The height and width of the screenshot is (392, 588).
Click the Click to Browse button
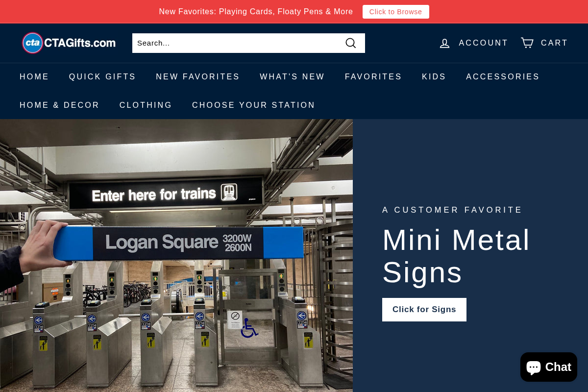pyautogui.click(x=396, y=12)
